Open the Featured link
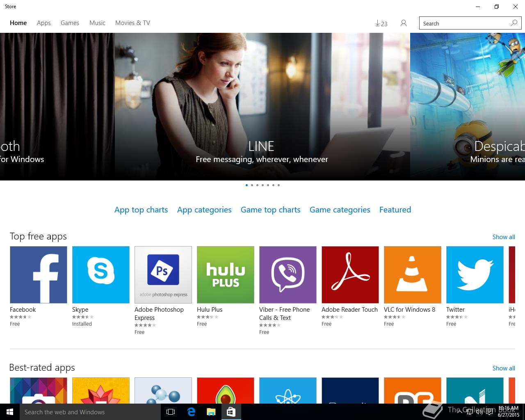This screenshot has width=525, height=420. click(395, 210)
